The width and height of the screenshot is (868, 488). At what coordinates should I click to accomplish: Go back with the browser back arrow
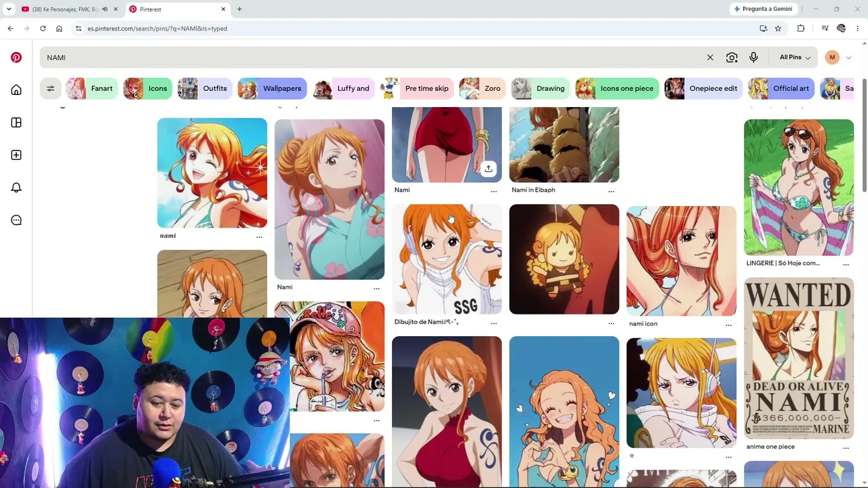10,28
